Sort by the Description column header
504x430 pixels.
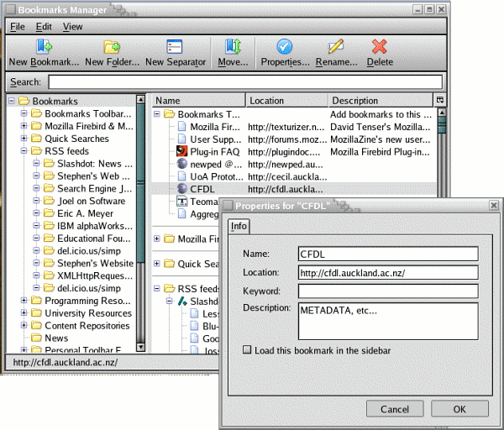pyautogui.click(x=381, y=101)
